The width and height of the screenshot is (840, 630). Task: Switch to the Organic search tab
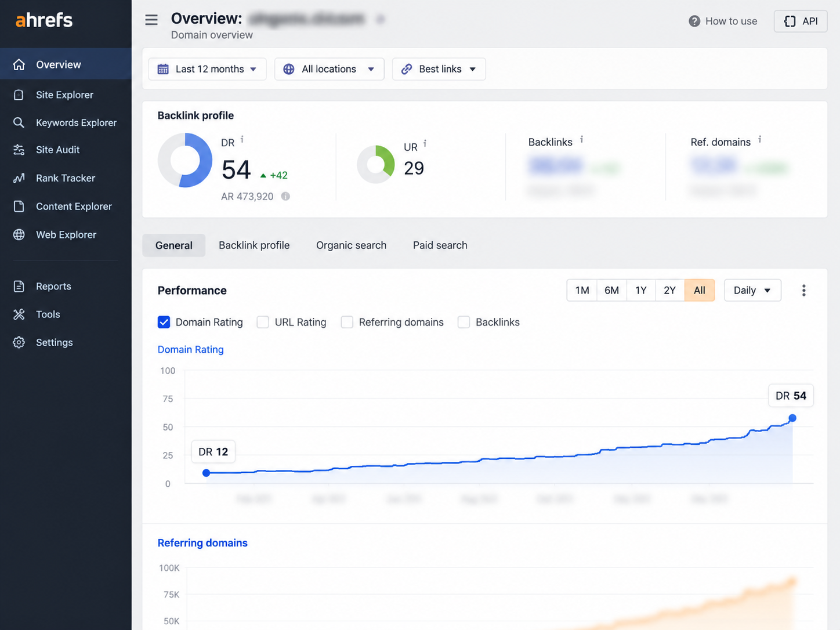pyautogui.click(x=351, y=245)
